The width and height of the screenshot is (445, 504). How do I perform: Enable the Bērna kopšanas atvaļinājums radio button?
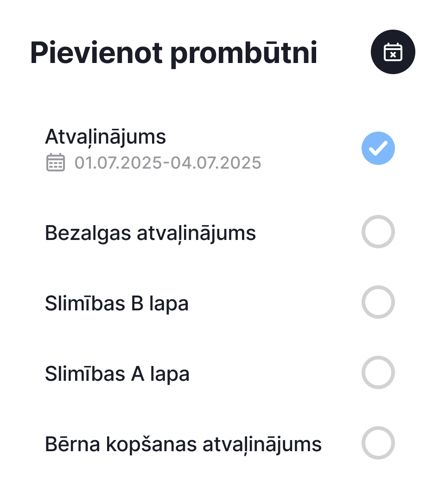click(378, 442)
